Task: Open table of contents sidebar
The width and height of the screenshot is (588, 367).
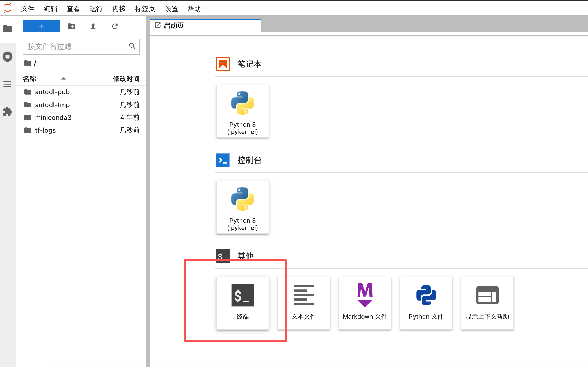Action: [x=8, y=84]
